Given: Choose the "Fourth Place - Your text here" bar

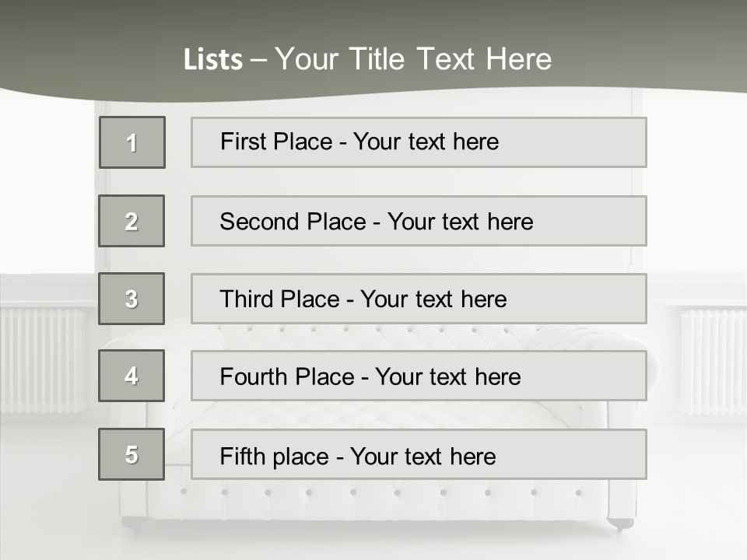Looking at the screenshot, I should click(419, 376).
